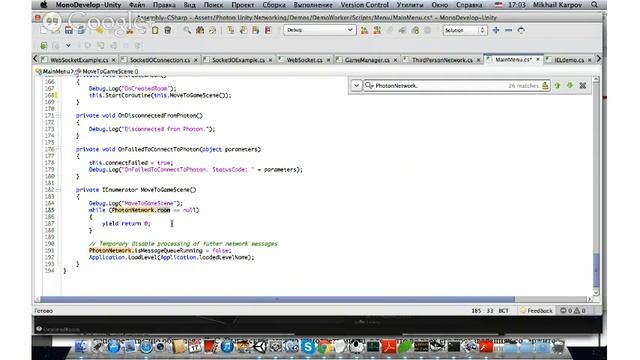Open Finder from the Dock
The width and height of the screenshot is (640, 360).
[81, 347]
